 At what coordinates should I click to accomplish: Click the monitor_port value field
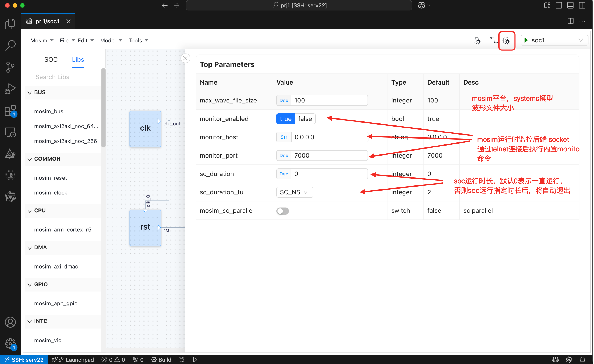pos(329,155)
